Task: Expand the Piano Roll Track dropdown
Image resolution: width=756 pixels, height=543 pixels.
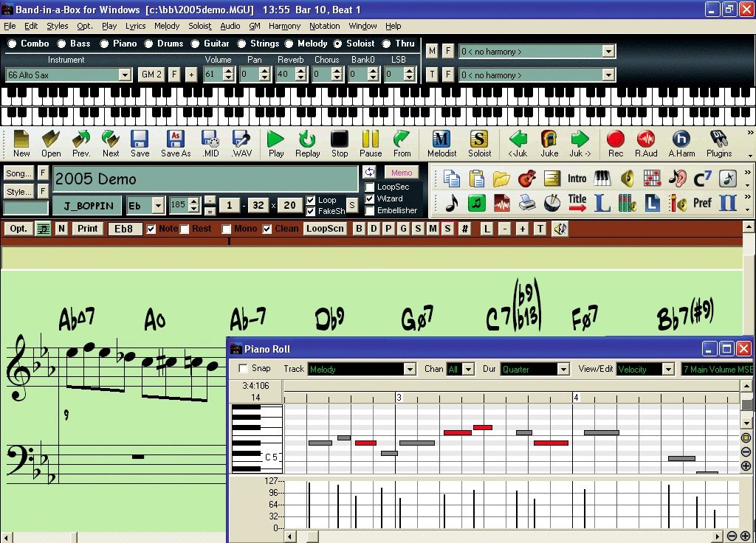Action: click(x=409, y=369)
